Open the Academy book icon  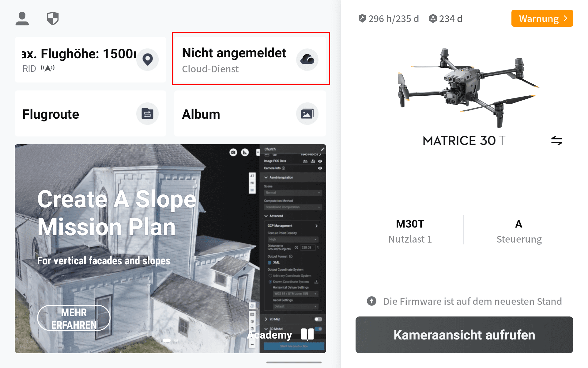(x=307, y=334)
